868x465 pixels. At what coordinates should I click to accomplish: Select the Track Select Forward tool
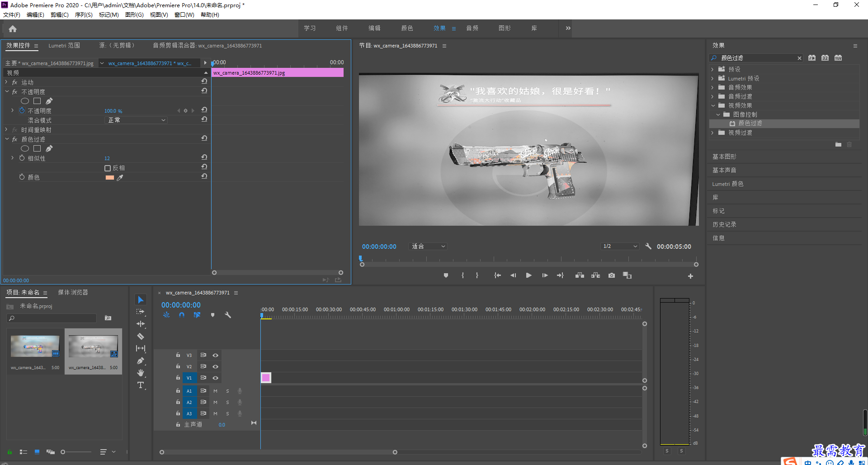point(141,312)
